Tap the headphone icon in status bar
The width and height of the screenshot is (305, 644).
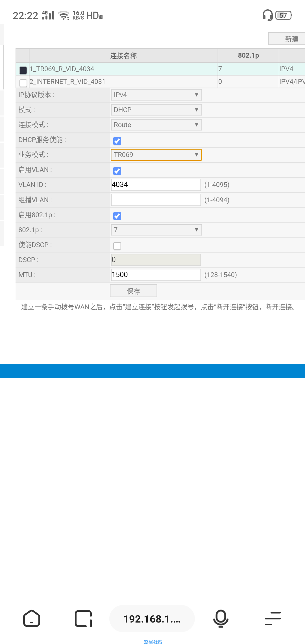(267, 15)
